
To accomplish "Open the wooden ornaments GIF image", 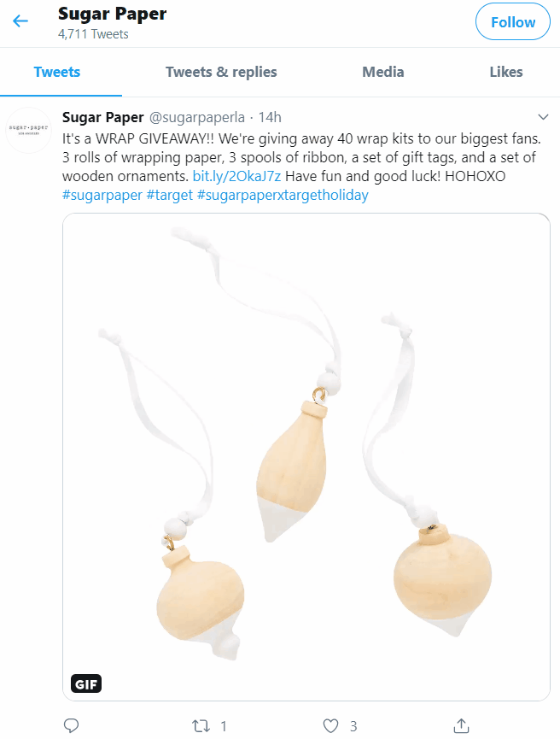I will [x=306, y=457].
